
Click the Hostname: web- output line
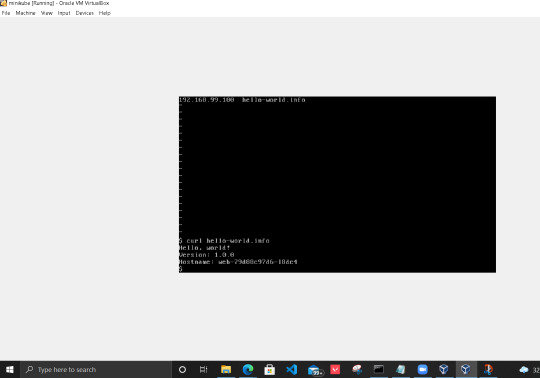(x=238, y=262)
